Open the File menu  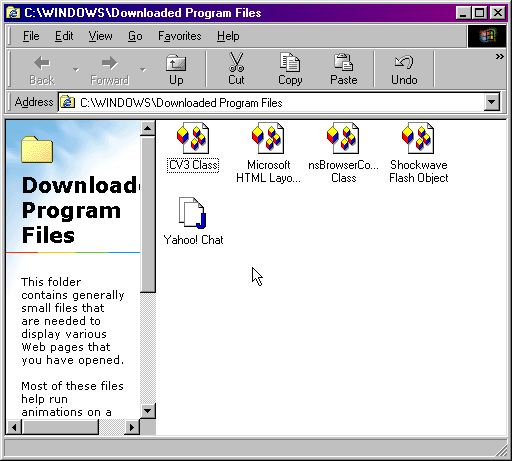click(x=31, y=36)
